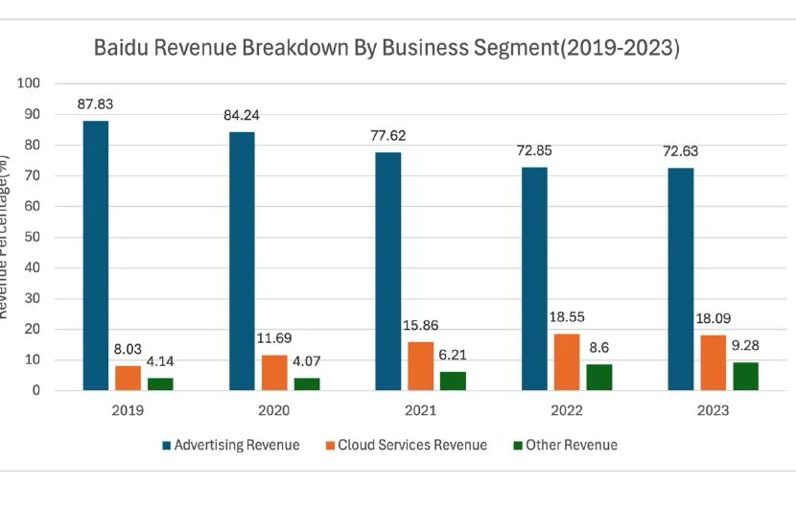
Task: Select the Other Revenue legend label
Action: point(572,445)
